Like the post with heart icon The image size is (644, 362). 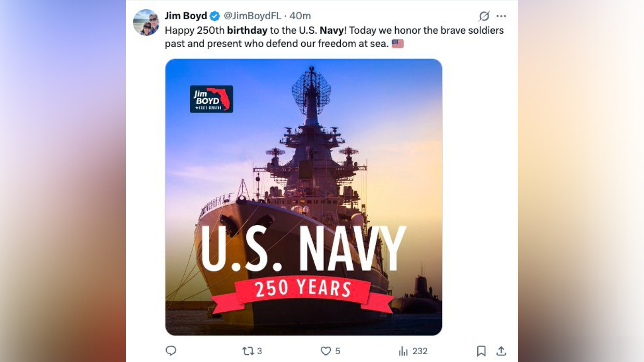coord(326,351)
